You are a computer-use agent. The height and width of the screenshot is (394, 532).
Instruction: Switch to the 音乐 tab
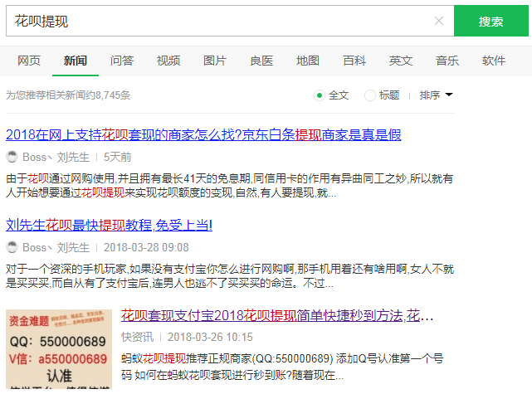coord(447,61)
